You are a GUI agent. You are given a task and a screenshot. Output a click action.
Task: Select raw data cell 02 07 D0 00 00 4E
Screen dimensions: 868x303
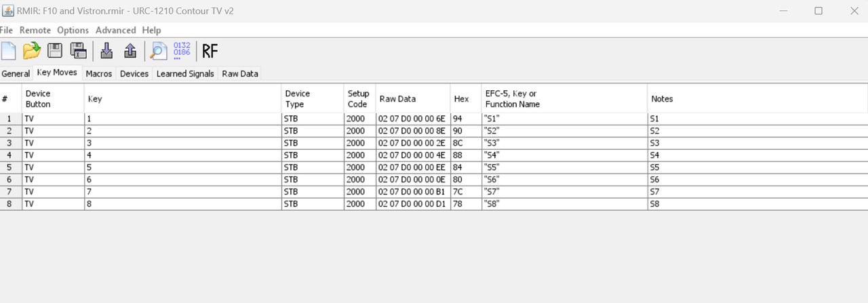[413, 155]
